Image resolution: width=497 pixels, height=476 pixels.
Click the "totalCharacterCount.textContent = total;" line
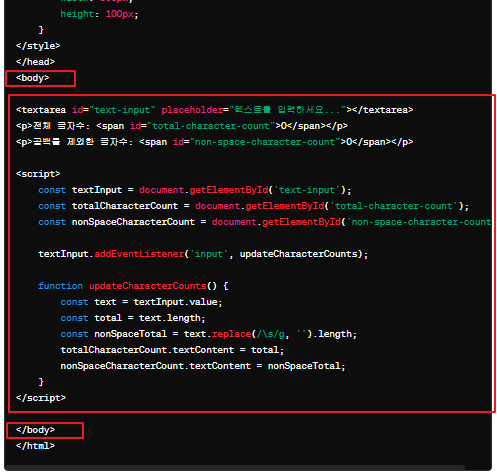(172, 350)
